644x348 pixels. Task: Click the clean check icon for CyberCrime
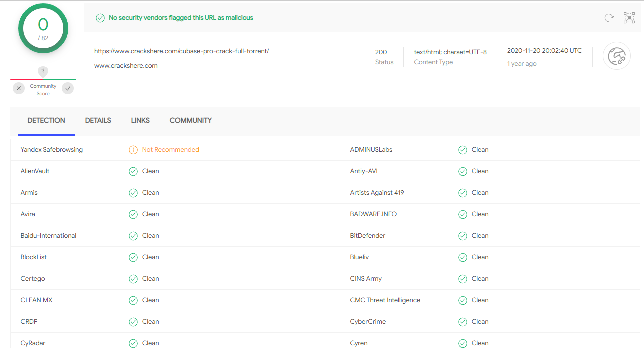463,322
